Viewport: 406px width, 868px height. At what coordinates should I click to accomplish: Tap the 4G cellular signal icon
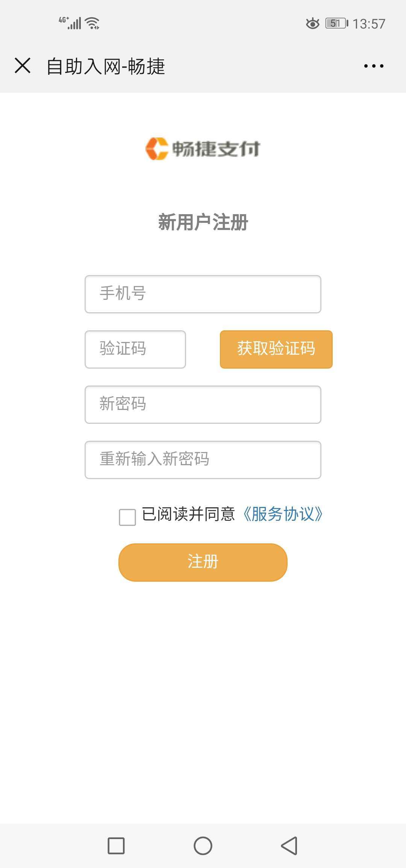(70, 23)
